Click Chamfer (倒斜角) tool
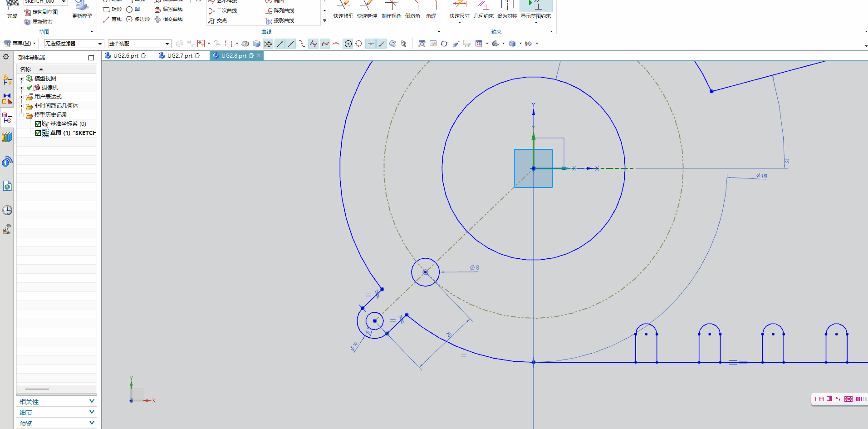This screenshot has width=868, height=429. click(412, 9)
